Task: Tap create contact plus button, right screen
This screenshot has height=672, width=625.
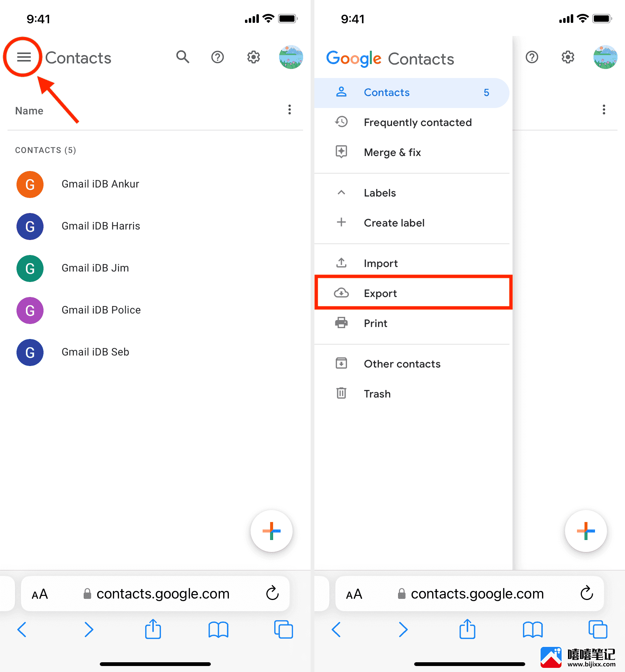Action: [586, 531]
